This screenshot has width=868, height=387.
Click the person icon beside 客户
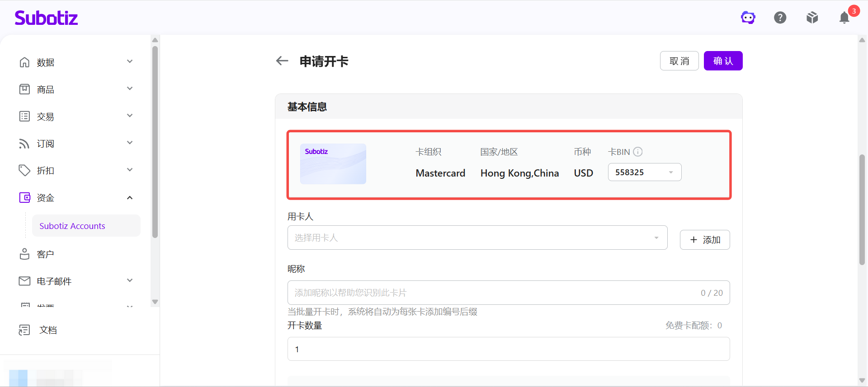pyautogui.click(x=24, y=254)
